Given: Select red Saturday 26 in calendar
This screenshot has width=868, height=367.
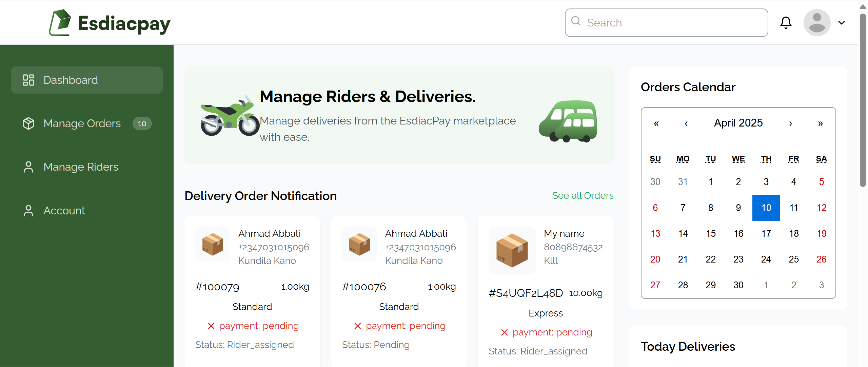Looking at the screenshot, I should click(x=822, y=259).
